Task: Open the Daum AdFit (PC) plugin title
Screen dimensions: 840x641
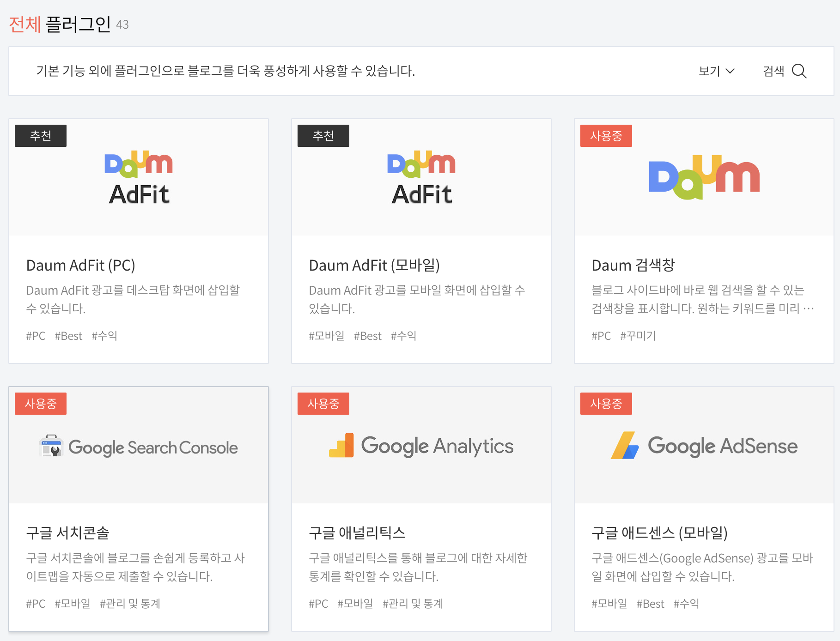Action: pyautogui.click(x=81, y=266)
